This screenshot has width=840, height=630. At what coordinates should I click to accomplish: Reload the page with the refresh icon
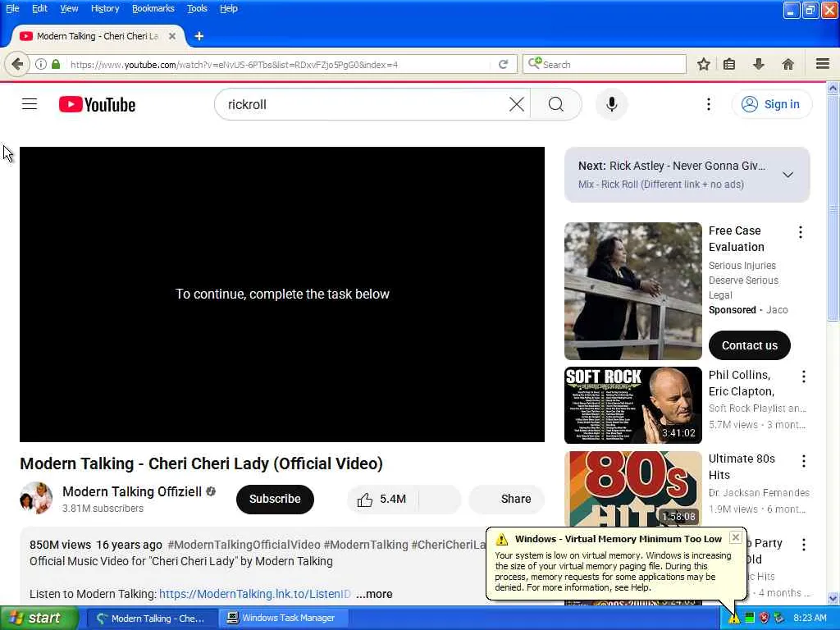[x=503, y=64]
